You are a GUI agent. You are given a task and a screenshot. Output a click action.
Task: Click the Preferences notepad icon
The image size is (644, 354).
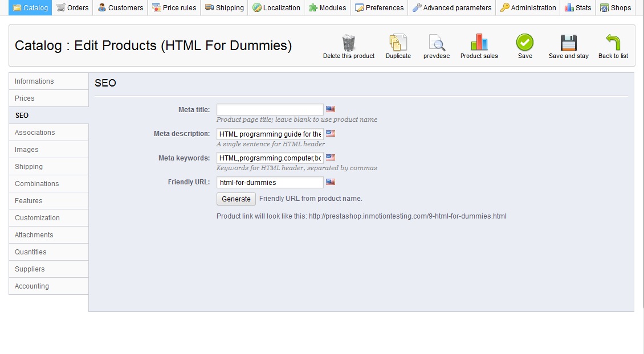(x=359, y=7)
